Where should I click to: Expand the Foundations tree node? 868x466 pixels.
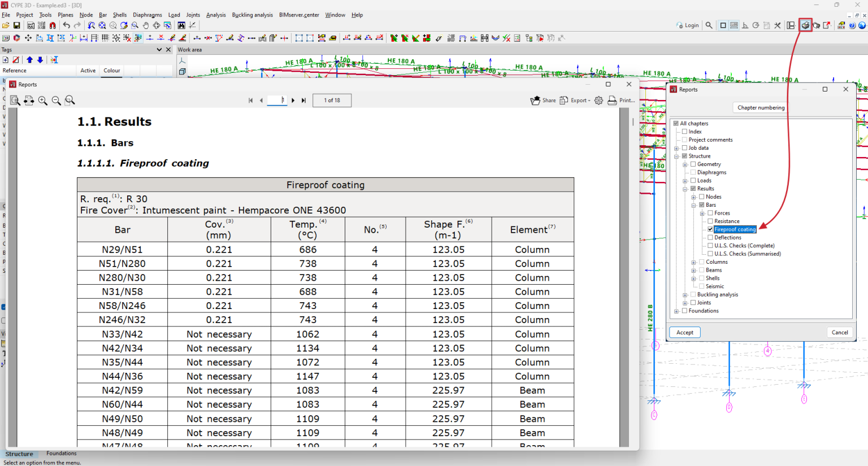click(676, 311)
